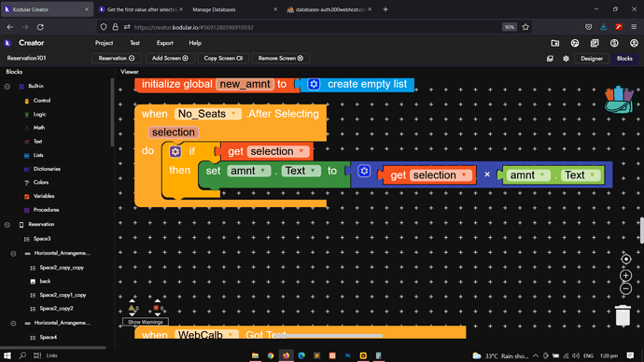This screenshot has width=644, height=362.
Task: Reload the page in Firefox
Action: pos(40,27)
